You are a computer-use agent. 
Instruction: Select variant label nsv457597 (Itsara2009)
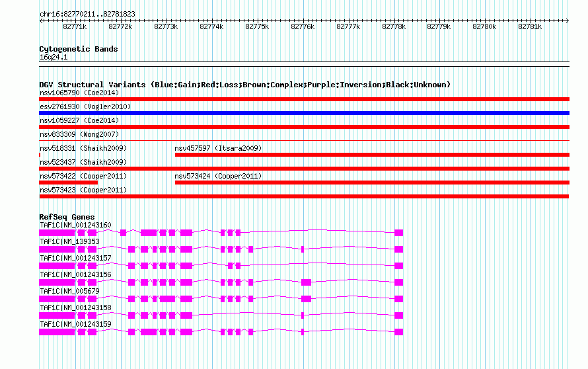[218, 148]
